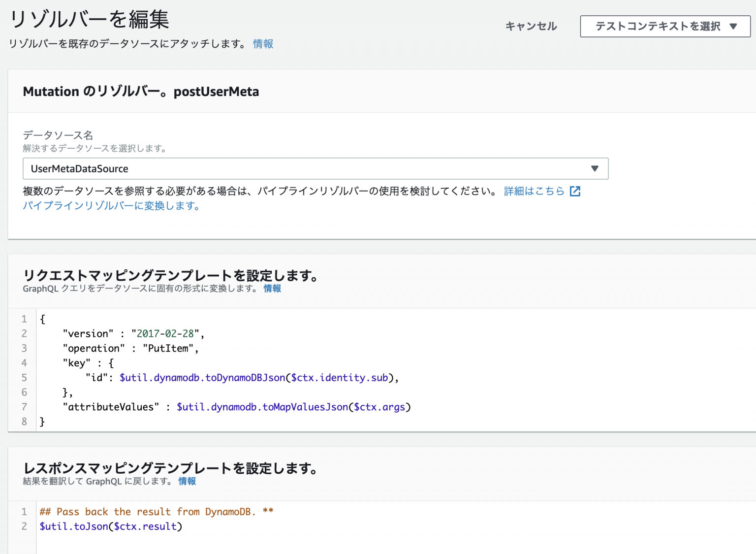This screenshot has height=554, width=756.
Task: Click $util.toJson($ctx.result) in the response template
Action: [110, 526]
